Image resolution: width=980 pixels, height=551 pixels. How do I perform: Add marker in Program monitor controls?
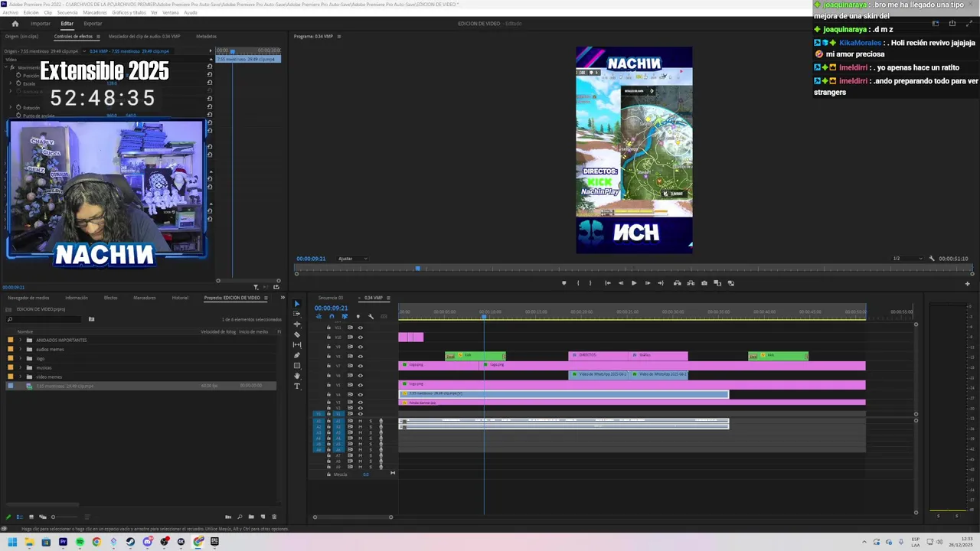point(564,283)
